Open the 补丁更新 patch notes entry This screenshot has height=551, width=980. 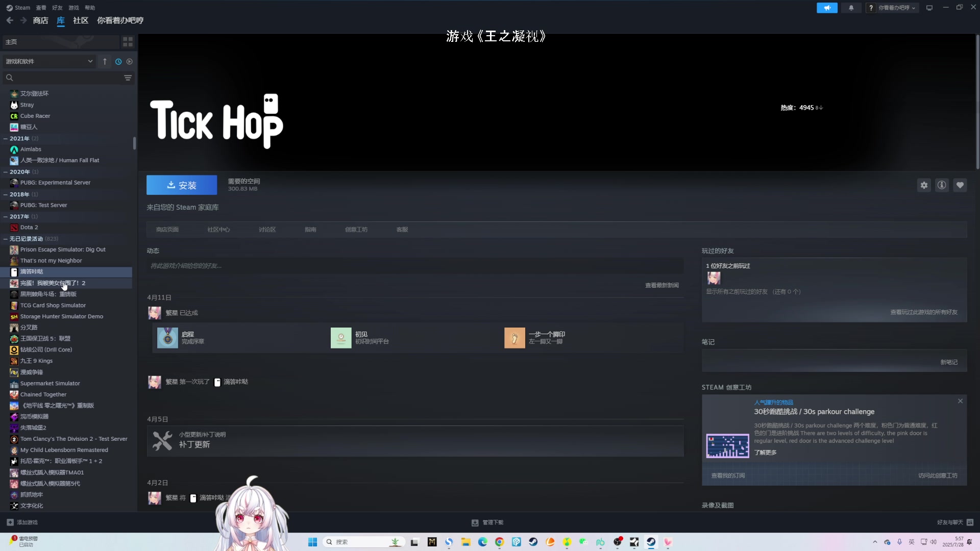coord(415,441)
